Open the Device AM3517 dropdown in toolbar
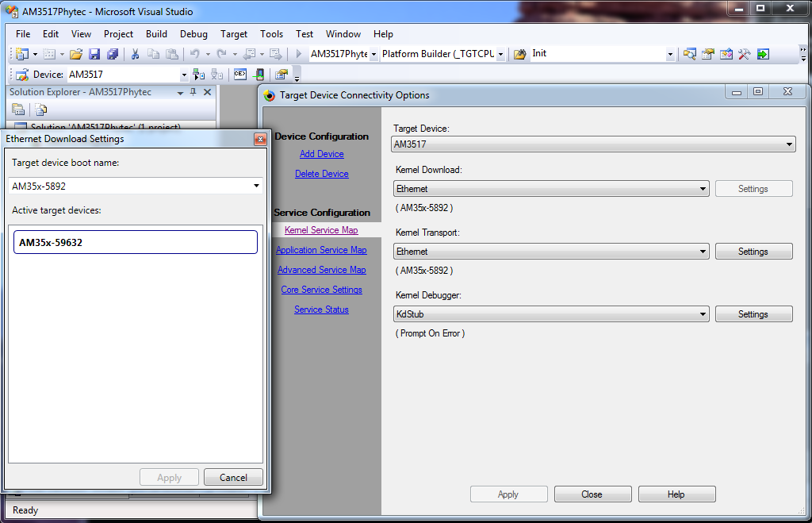Image resolution: width=812 pixels, height=523 pixels. [184, 75]
